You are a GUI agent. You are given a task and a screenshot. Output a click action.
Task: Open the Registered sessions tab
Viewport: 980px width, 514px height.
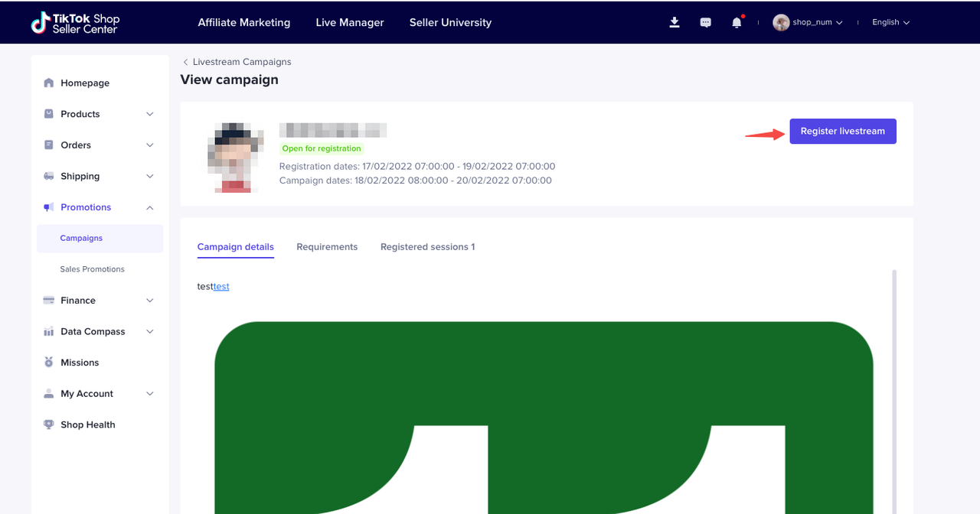coord(427,247)
